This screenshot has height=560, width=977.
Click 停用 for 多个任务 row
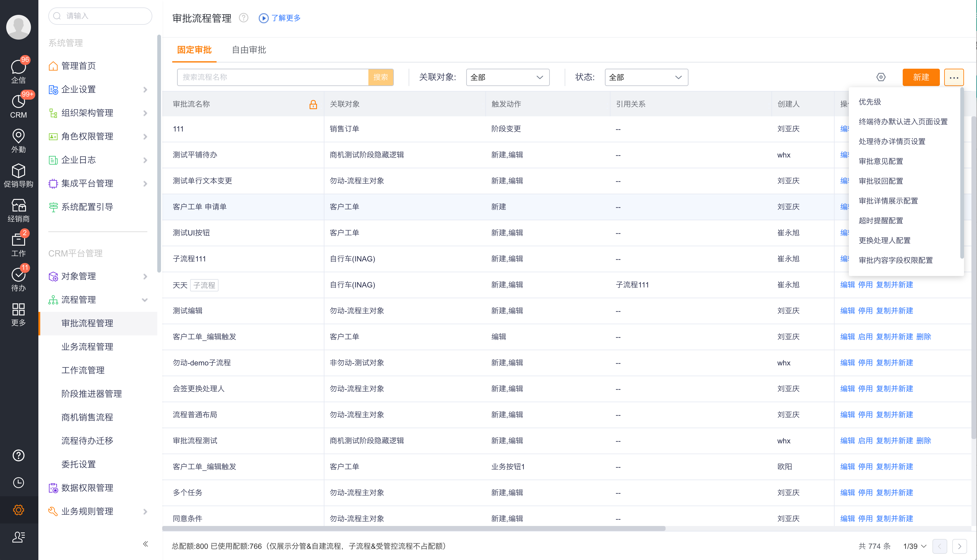pyautogui.click(x=865, y=492)
